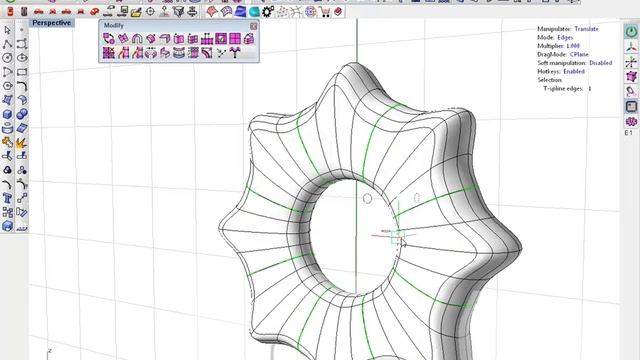Click first icon in Modify toolbar
The image size is (640, 360).
coord(109,39)
